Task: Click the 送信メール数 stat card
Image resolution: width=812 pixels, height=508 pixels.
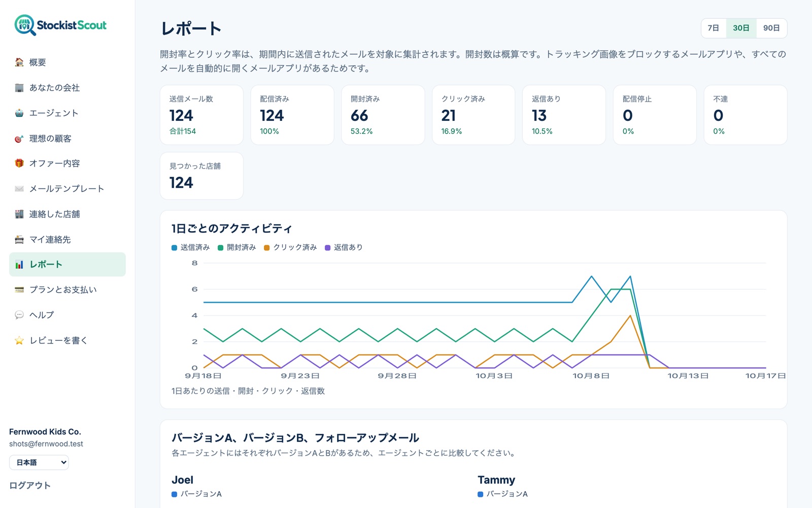Action: click(201, 115)
